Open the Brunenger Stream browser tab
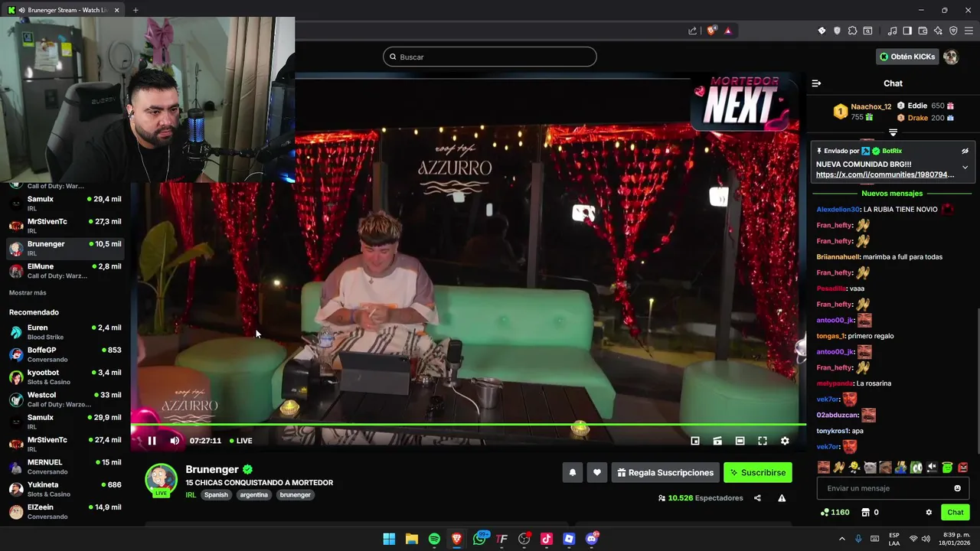Viewport: 980px width, 551px height. (x=63, y=10)
